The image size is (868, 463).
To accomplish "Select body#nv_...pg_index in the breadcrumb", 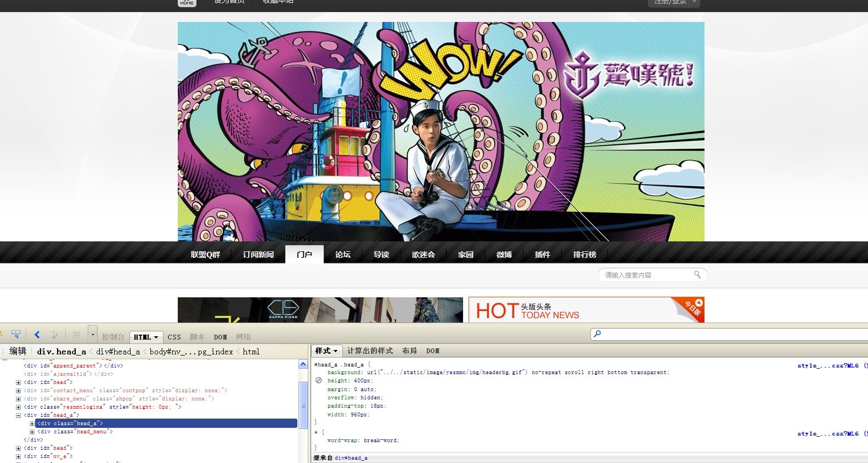I will click(191, 352).
